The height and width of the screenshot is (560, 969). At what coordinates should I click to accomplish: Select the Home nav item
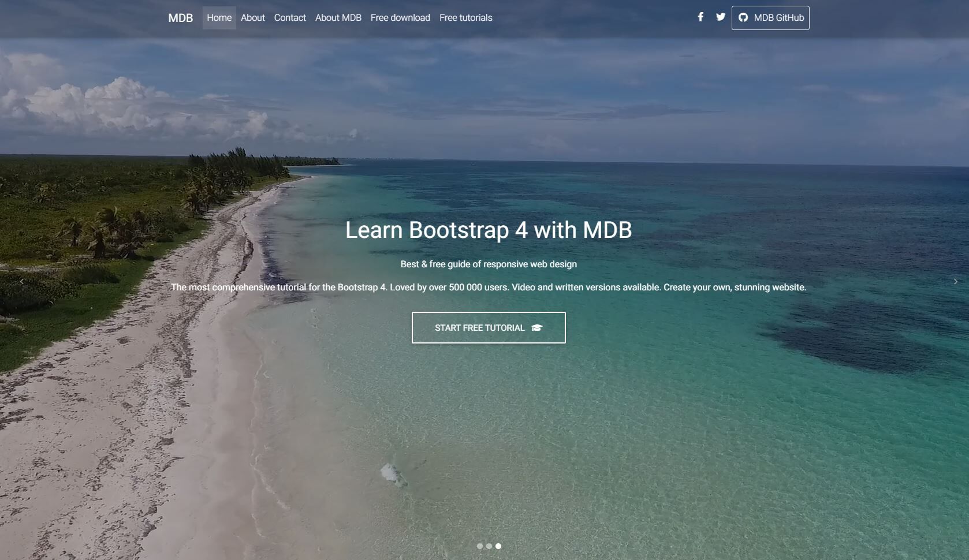pyautogui.click(x=219, y=18)
